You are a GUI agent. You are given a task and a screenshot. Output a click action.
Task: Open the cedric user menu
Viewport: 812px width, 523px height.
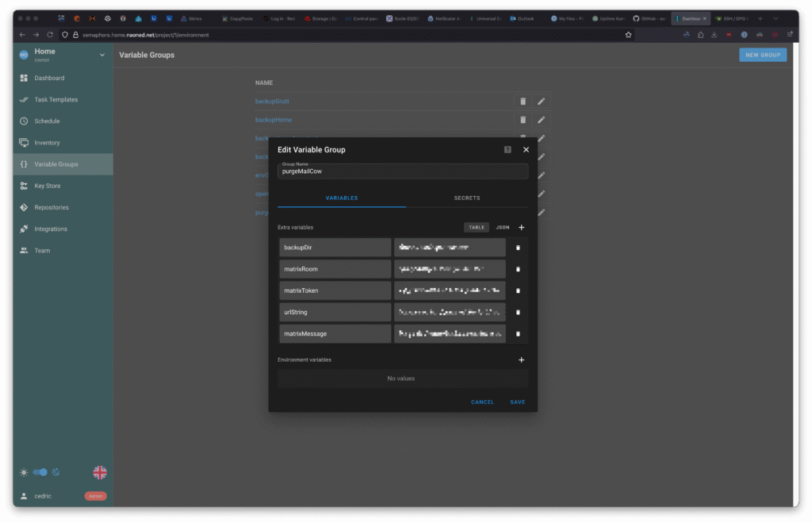(x=43, y=496)
